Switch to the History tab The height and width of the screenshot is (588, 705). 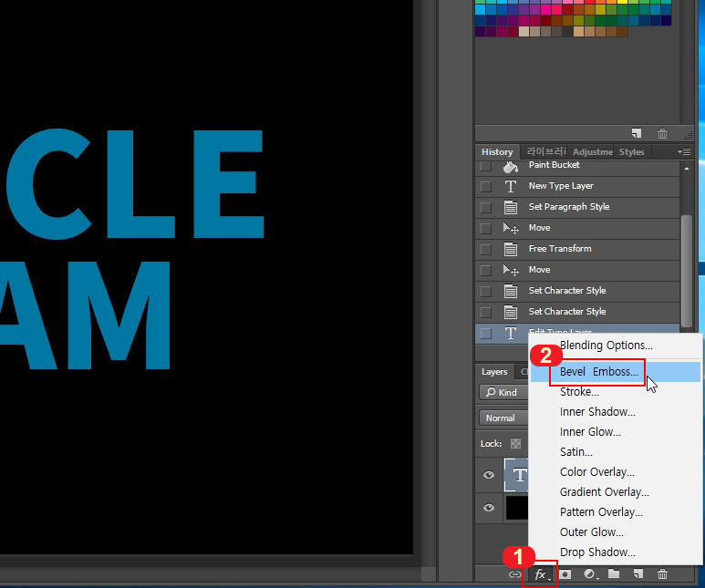click(x=497, y=152)
